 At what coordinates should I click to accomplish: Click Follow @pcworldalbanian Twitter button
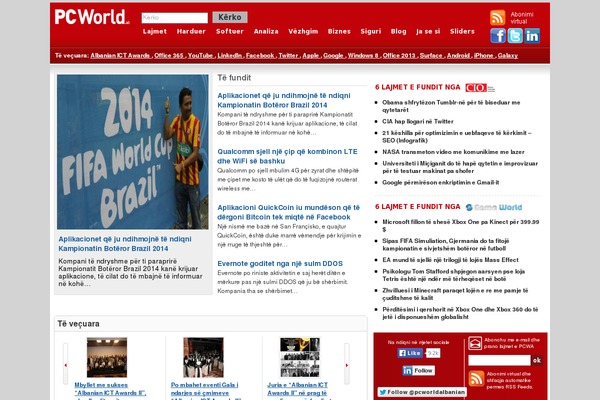pos(422,392)
